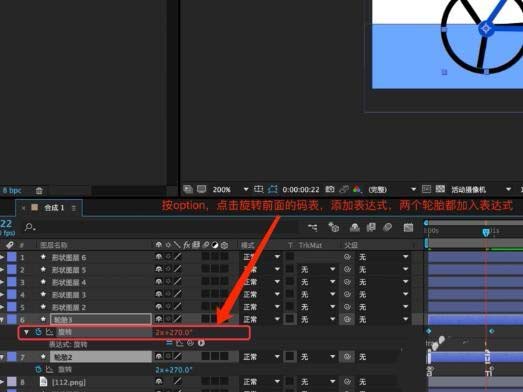Click the blue label color of layer 1
The image size is (523, 392).
click(12, 257)
